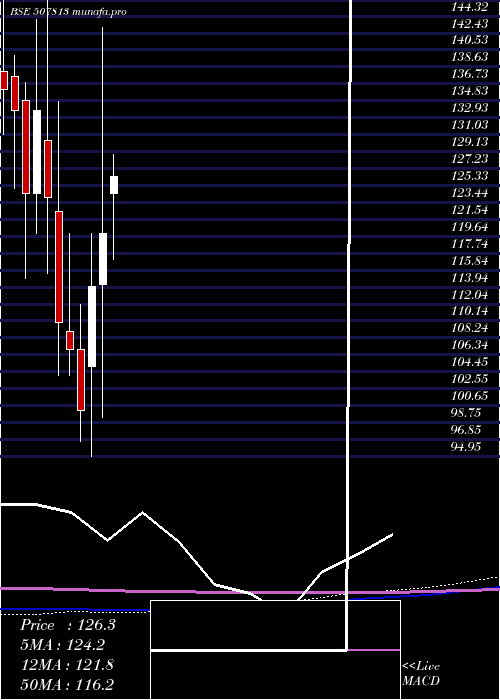Click the 104.45 price axis label
Screen dimensions: 500x700
point(470,362)
